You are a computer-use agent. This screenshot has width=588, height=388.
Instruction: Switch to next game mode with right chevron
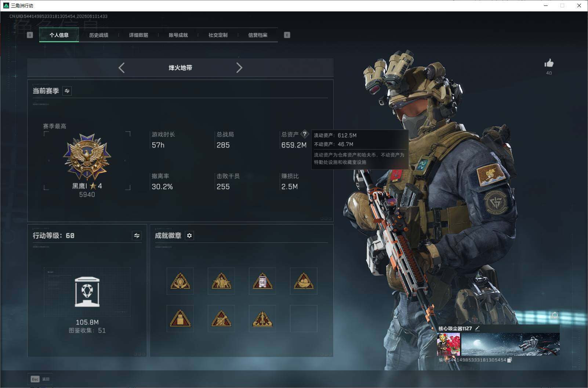(239, 68)
